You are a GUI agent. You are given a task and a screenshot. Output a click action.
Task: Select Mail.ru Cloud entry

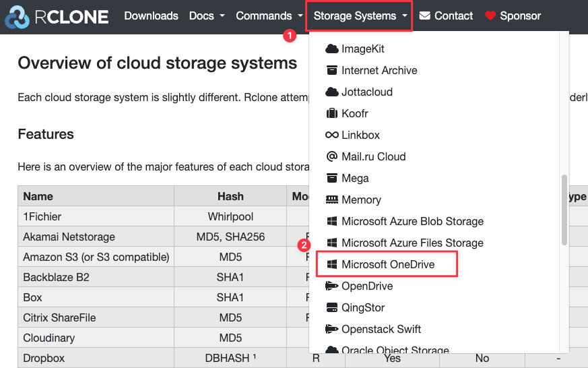[x=374, y=156]
